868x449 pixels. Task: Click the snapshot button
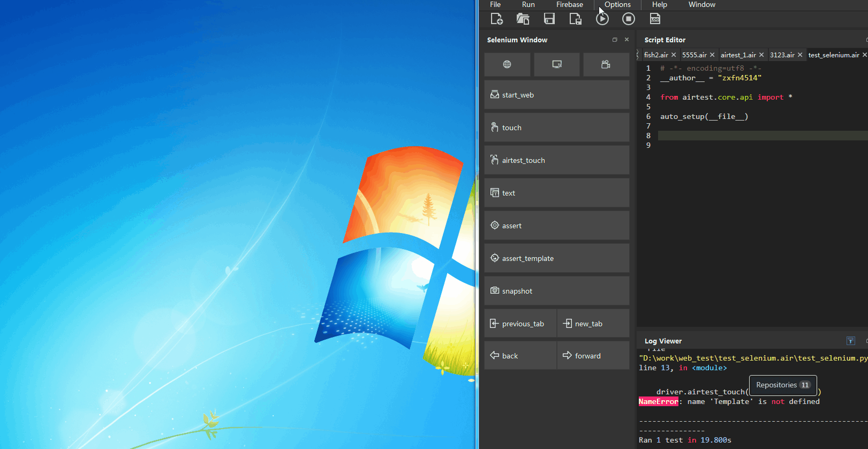point(557,291)
